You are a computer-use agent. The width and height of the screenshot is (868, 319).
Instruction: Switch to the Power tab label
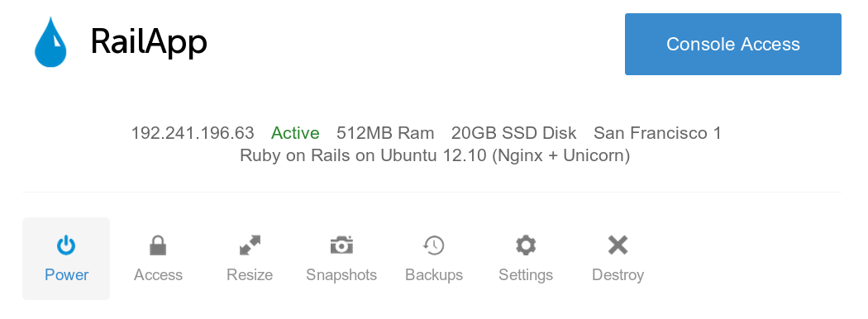66,275
